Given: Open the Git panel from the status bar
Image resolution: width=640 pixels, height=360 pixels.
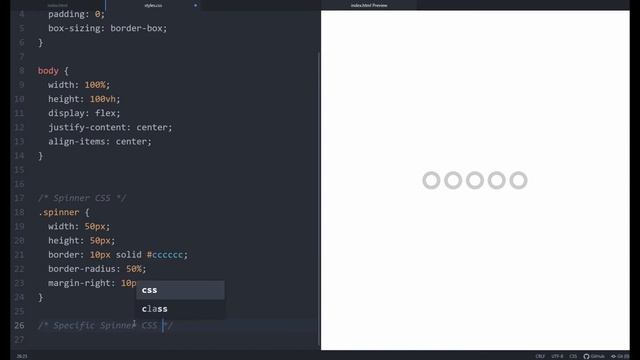Looking at the screenshot, I should pyautogui.click(x=620, y=356).
